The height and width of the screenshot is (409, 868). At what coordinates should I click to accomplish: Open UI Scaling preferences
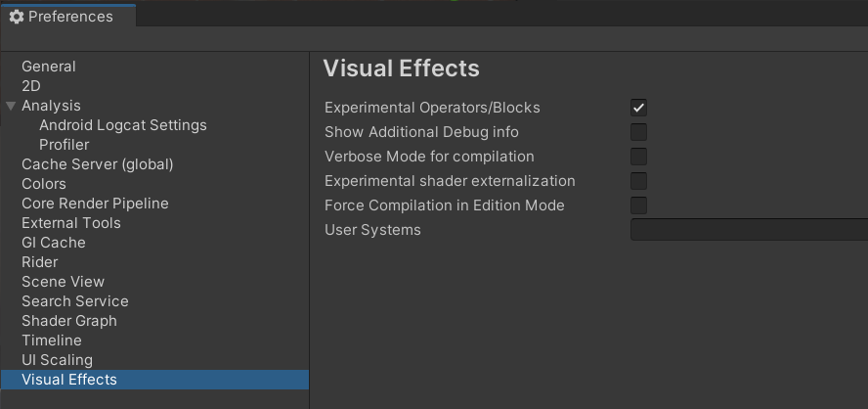tap(57, 360)
